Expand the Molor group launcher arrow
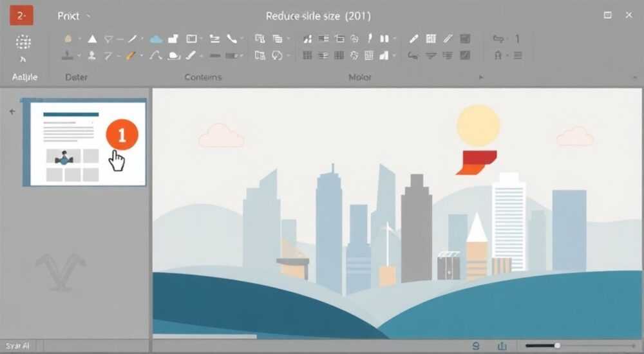 coord(481,77)
